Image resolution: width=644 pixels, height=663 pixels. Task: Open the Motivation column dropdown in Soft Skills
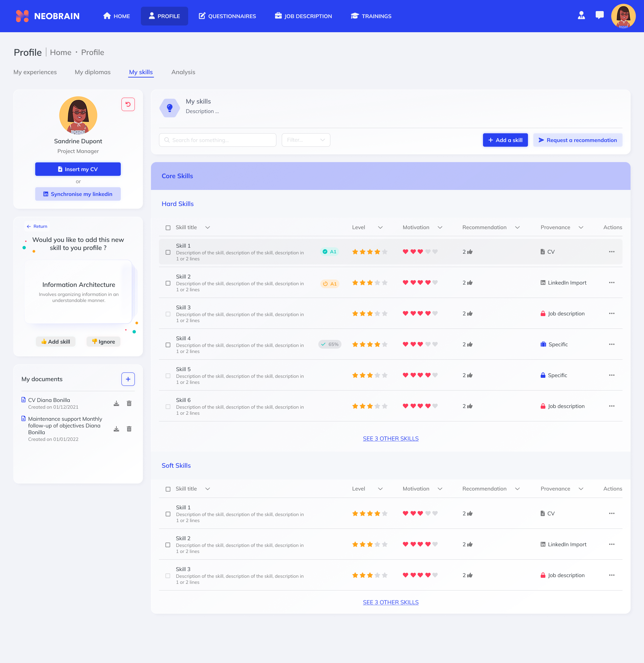(440, 489)
